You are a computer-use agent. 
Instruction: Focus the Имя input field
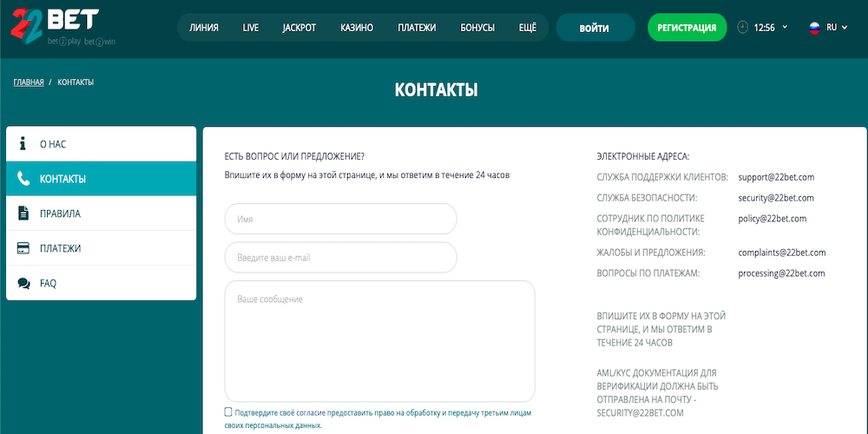340,220
